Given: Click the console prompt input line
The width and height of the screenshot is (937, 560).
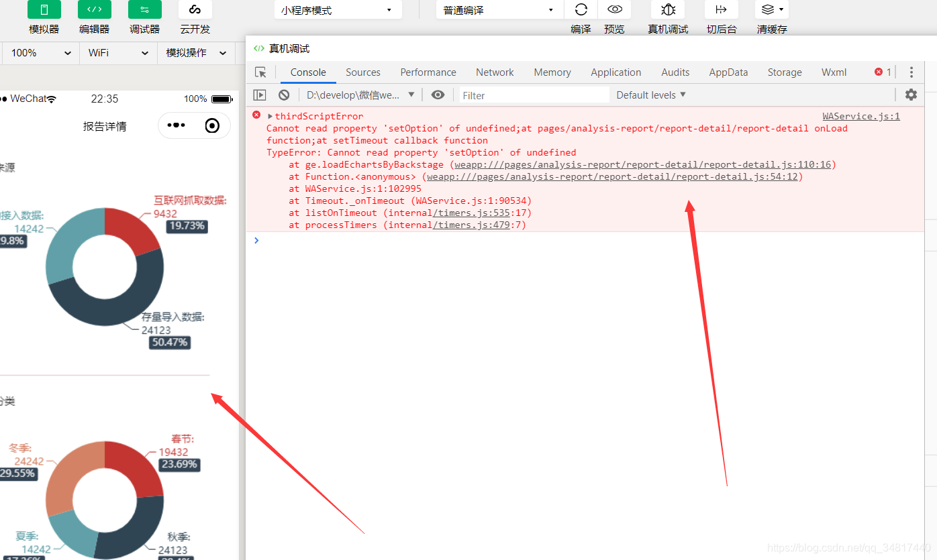Looking at the screenshot, I should tap(584, 240).
